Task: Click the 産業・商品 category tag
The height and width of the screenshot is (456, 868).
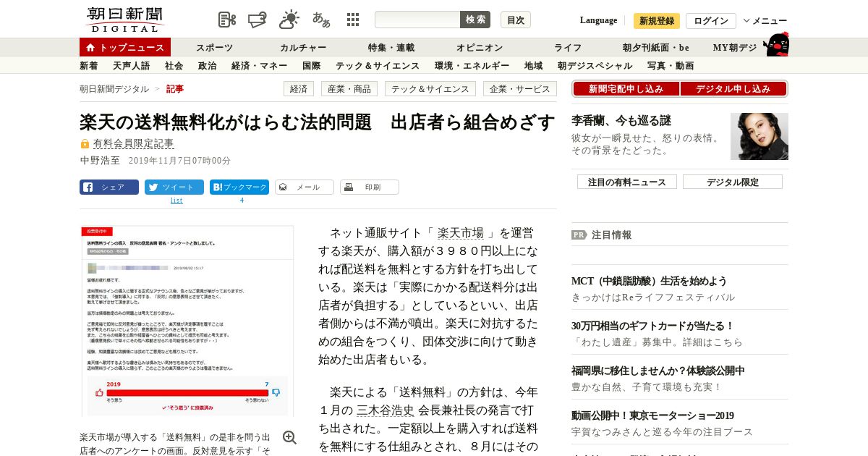Action: click(349, 89)
